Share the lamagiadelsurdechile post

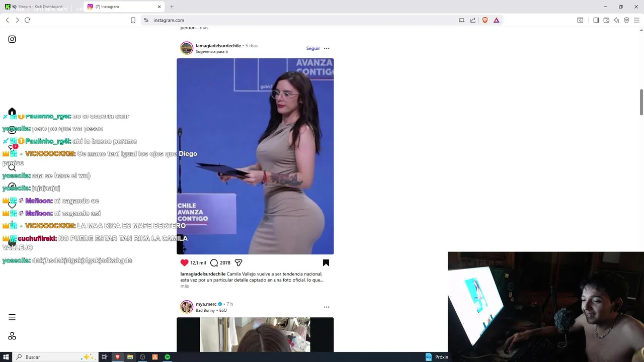pyautogui.click(x=238, y=262)
